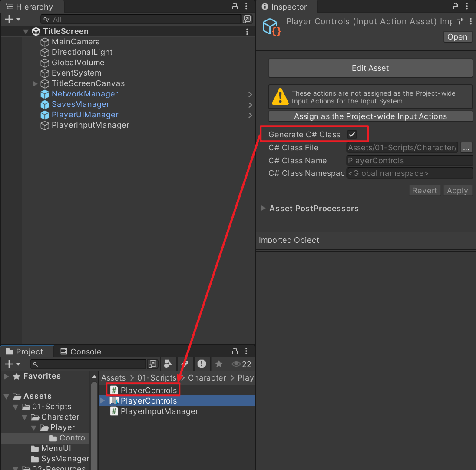Collapse the TitleScreen scene foldout

click(x=26, y=32)
